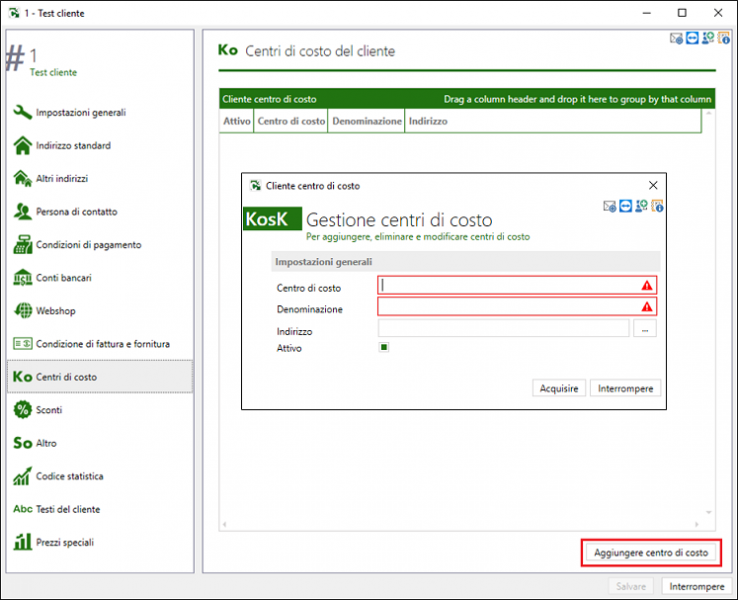Maximize the Test cliente window

tap(682, 13)
